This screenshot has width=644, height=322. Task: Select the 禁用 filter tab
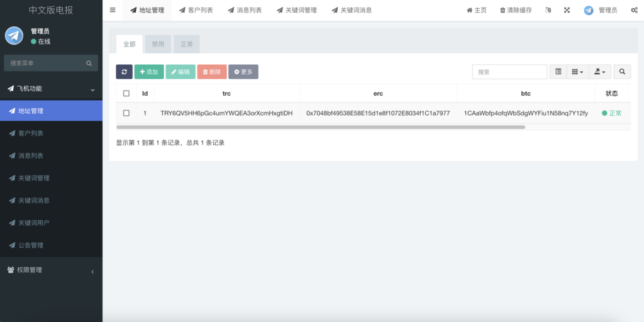point(158,44)
